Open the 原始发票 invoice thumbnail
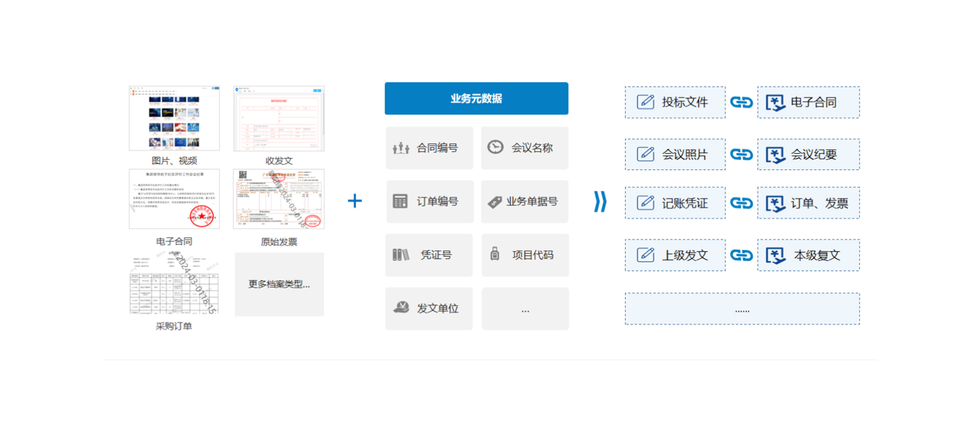 [279, 199]
